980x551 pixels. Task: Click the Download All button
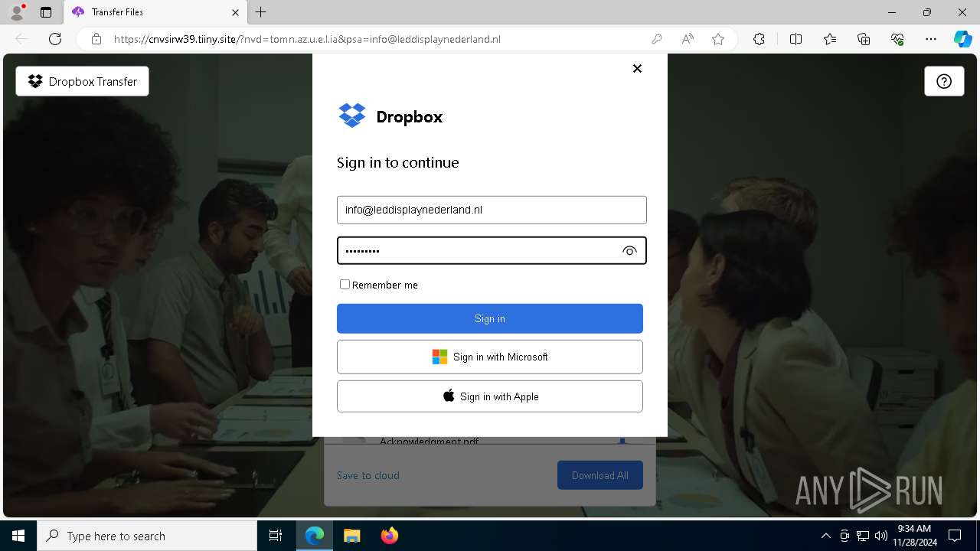pos(600,475)
